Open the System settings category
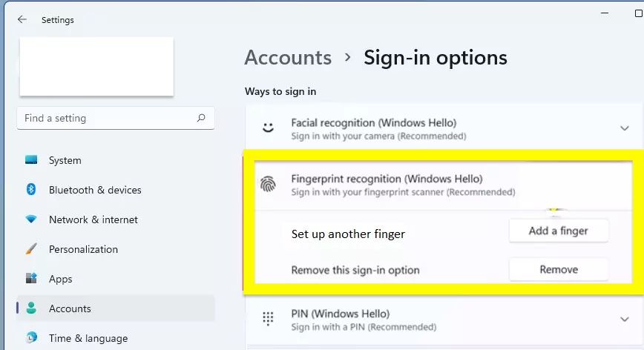 [116, 160]
